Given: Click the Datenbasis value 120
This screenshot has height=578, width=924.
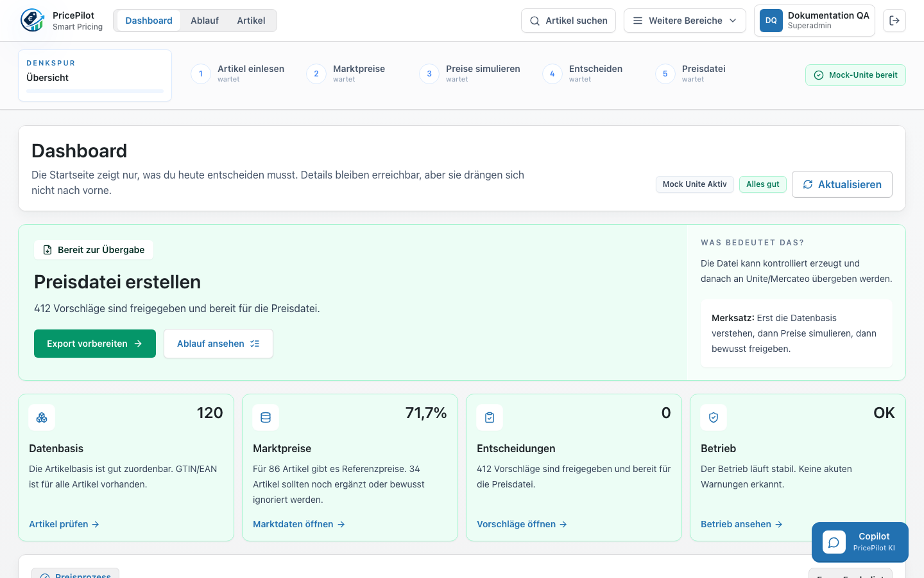Looking at the screenshot, I should (x=210, y=413).
